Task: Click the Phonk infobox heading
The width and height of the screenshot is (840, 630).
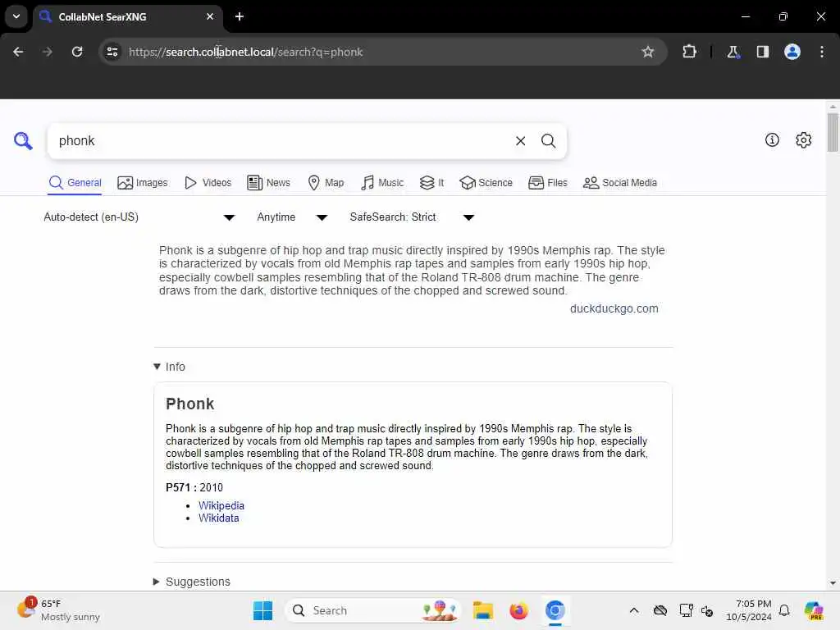Action: (x=189, y=404)
